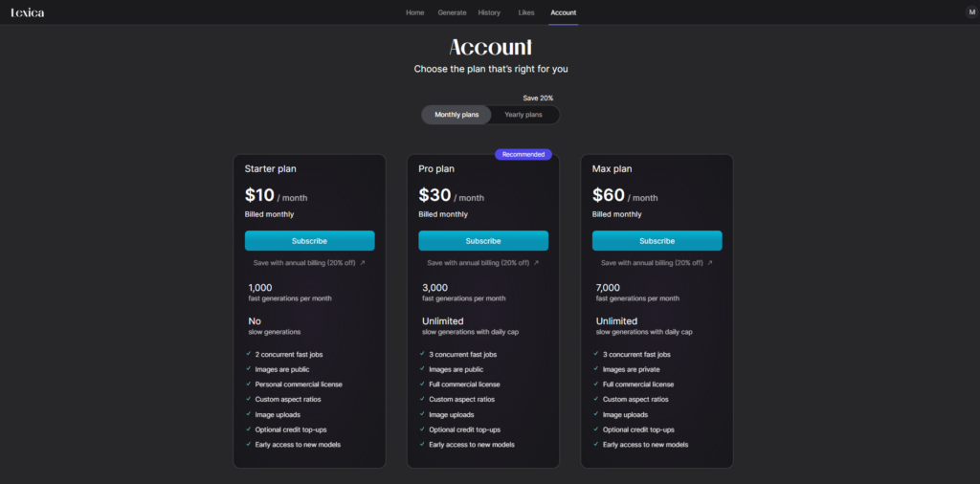The height and width of the screenshot is (484, 980).
Task: Switch to Yearly plans
Action: pyautogui.click(x=523, y=115)
